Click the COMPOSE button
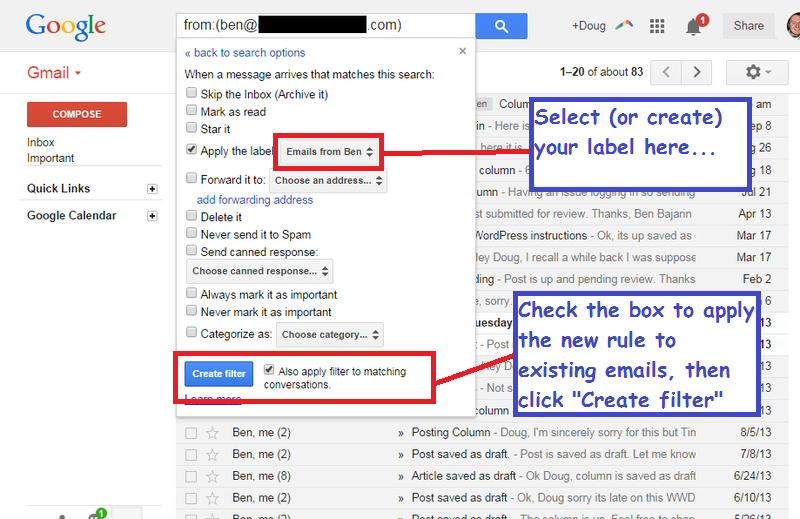 tap(77, 114)
